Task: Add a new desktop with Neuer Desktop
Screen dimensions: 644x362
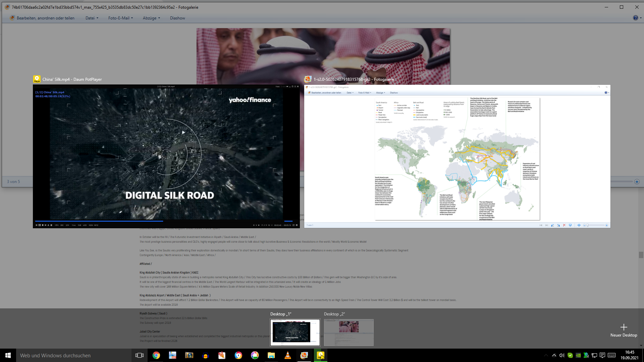Action: click(624, 330)
